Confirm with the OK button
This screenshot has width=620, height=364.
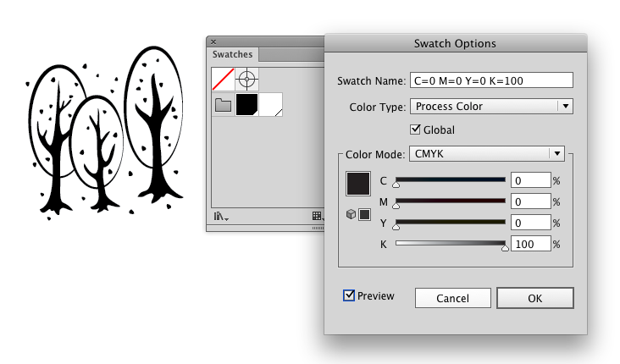click(535, 298)
